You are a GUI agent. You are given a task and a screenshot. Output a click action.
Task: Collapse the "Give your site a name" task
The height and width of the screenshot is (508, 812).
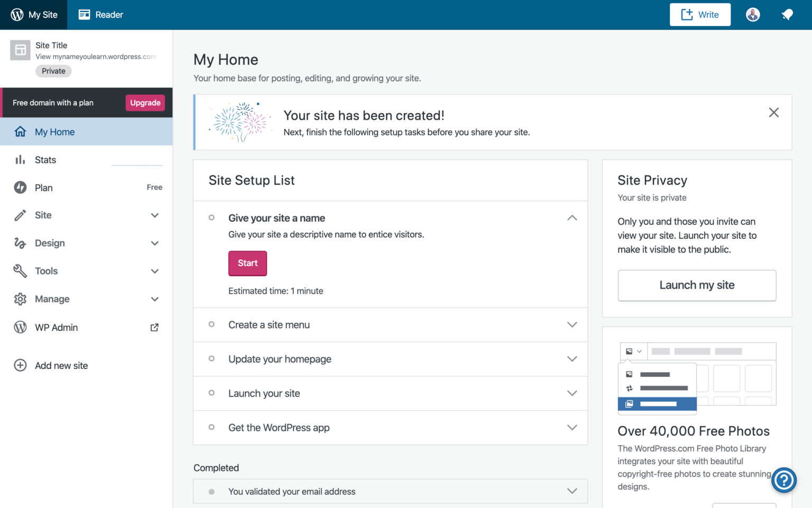[x=572, y=217]
